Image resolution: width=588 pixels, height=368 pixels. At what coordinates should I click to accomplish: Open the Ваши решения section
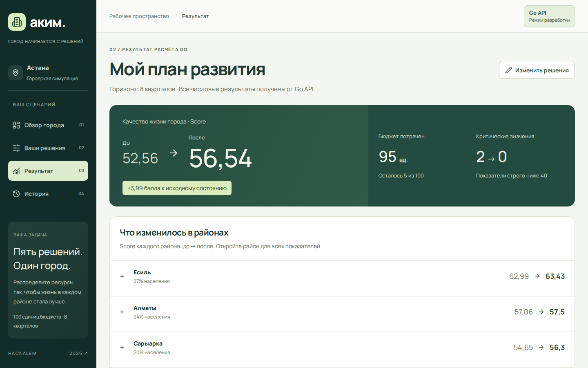pyautogui.click(x=48, y=148)
